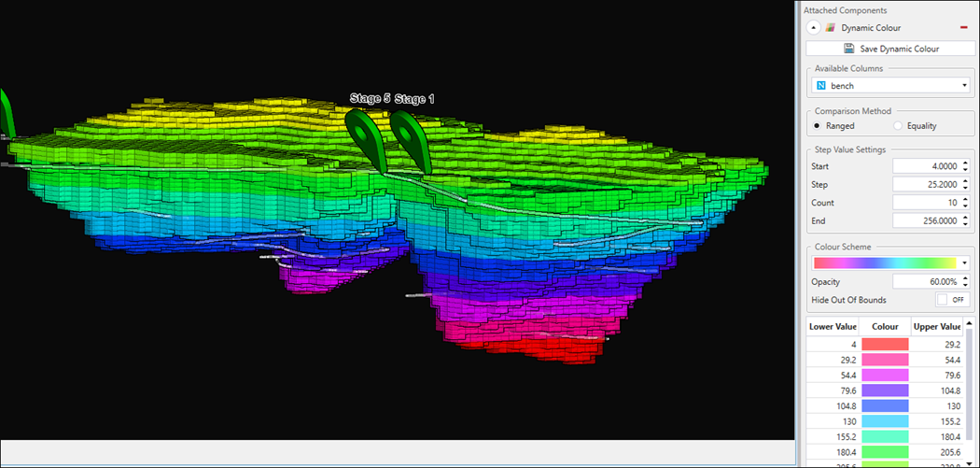Click the Stage 5 label
Image resolution: width=980 pixels, height=468 pixels.
[370, 98]
